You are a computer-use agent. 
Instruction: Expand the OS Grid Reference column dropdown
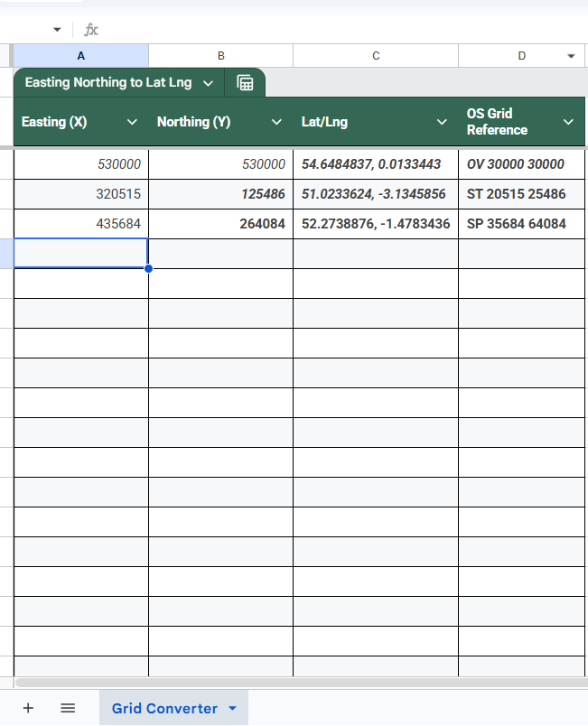568,121
